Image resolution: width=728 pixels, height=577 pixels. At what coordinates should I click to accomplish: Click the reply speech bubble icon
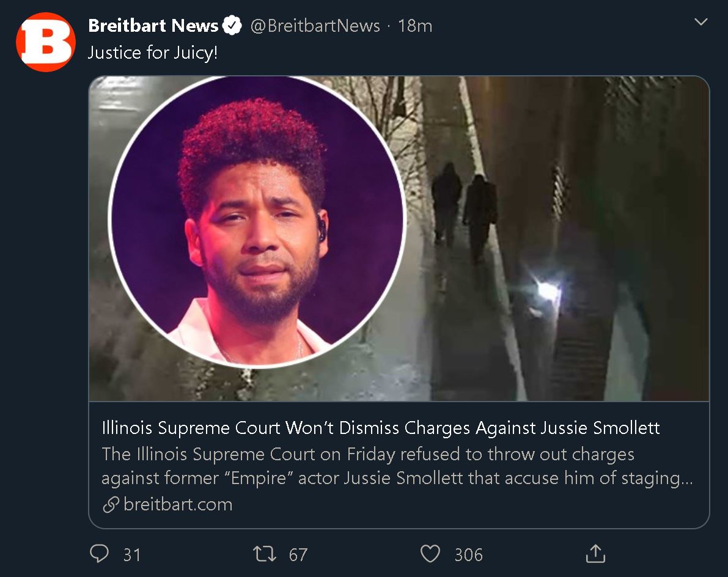click(100, 553)
